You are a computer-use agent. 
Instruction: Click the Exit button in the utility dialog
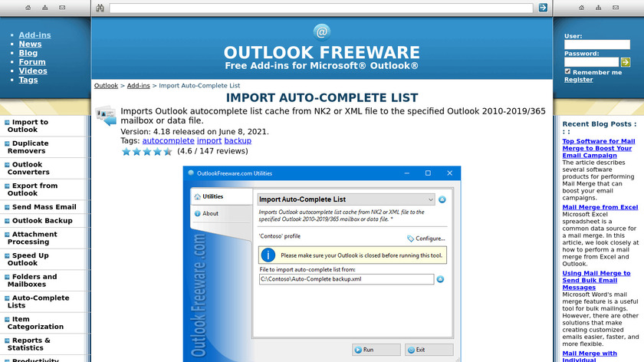click(x=429, y=350)
